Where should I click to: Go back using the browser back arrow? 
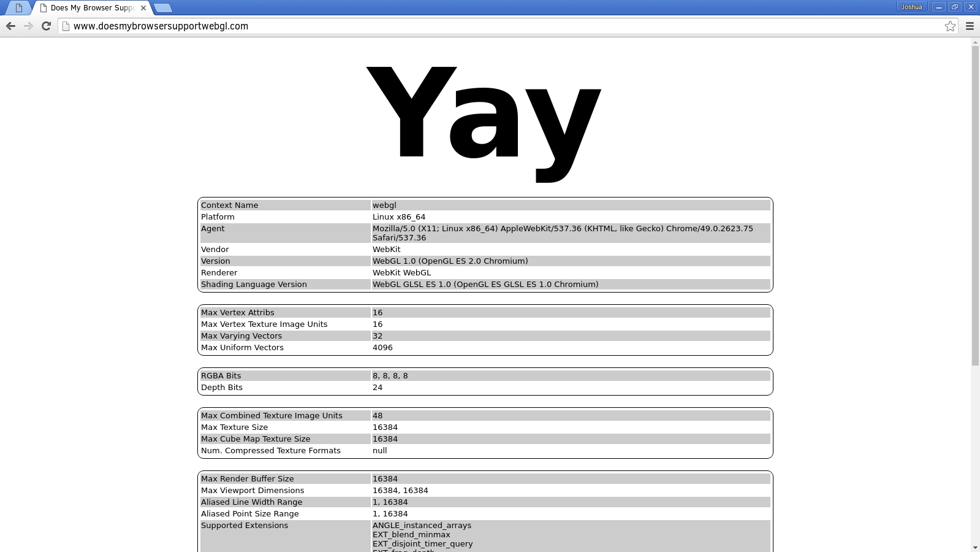tap(10, 26)
